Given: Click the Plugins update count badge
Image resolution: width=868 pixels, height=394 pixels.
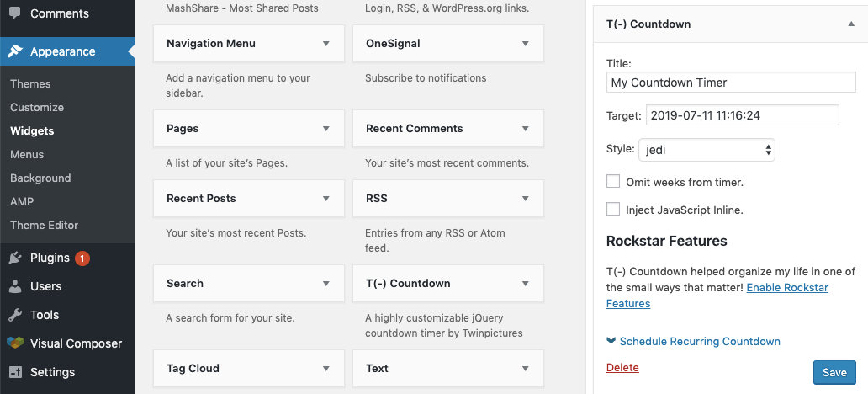Looking at the screenshot, I should (x=82, y=258).
